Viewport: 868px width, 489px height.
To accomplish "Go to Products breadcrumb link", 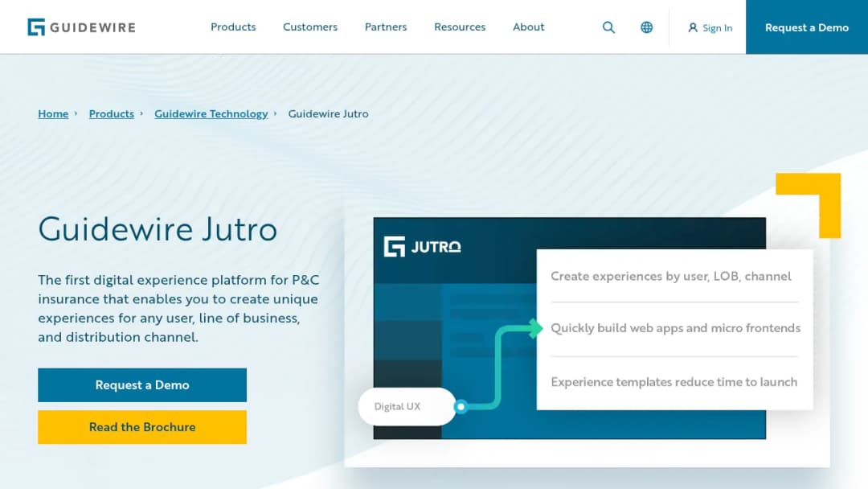I will 111,113.
